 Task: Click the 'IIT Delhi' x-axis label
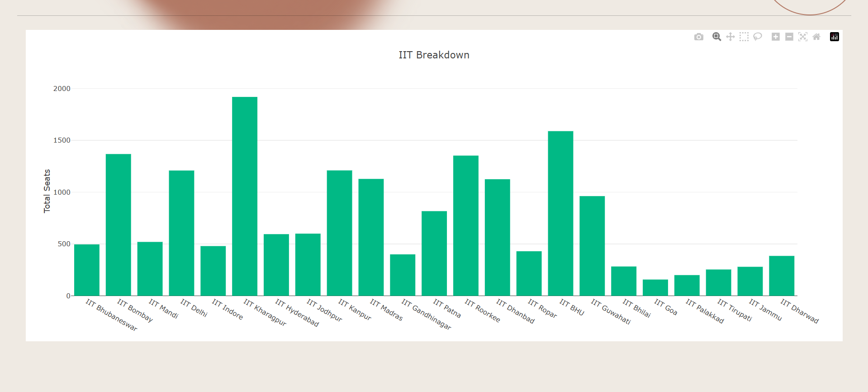[194, 308]
